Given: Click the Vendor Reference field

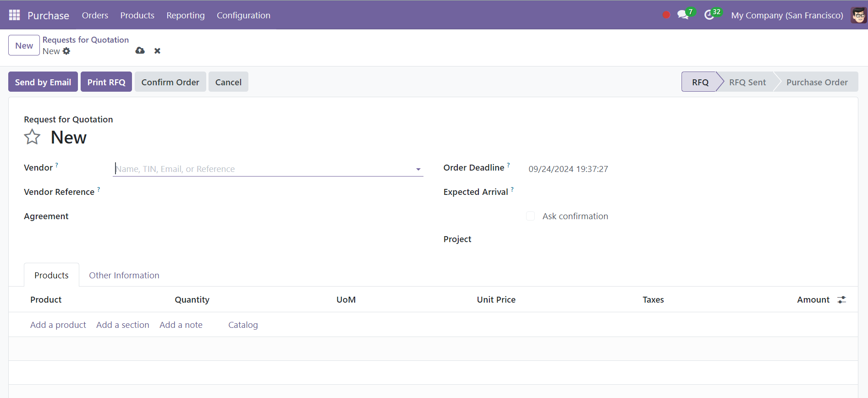Looking at the screenshot, I should pyautogui.click(x=268, y=193).
